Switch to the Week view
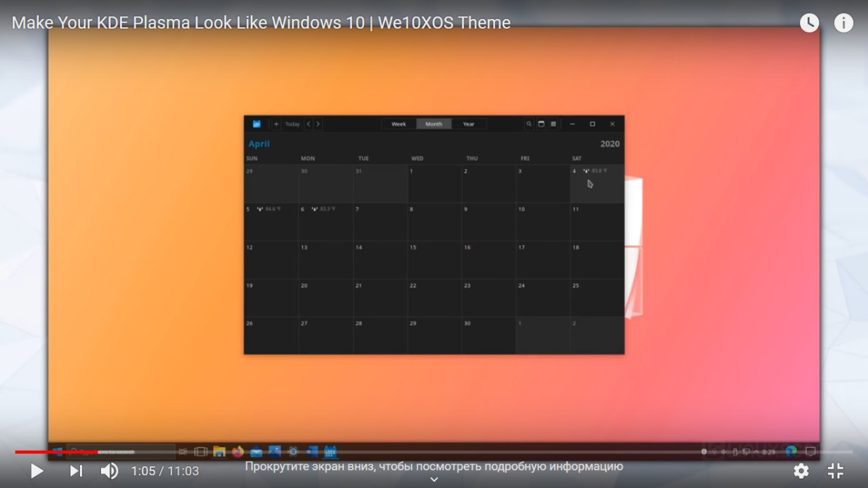Screen dimensions: 868x488 pos(399,124)
